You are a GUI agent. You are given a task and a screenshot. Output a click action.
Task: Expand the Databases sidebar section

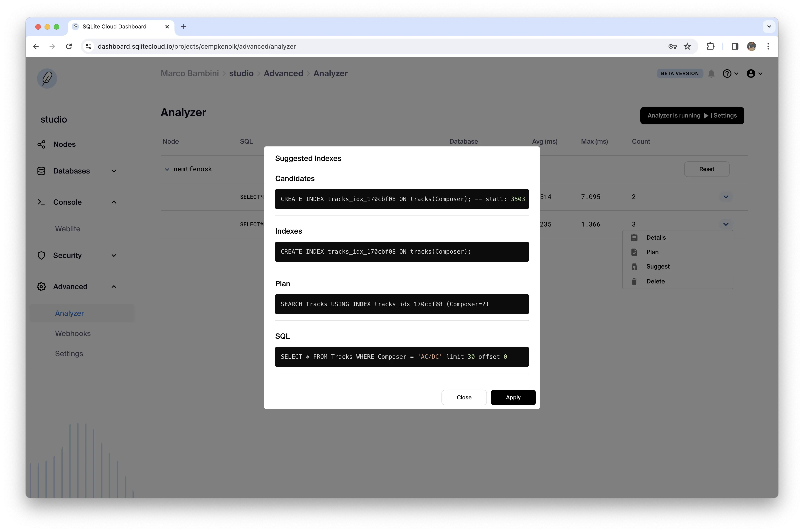[114, 171]
